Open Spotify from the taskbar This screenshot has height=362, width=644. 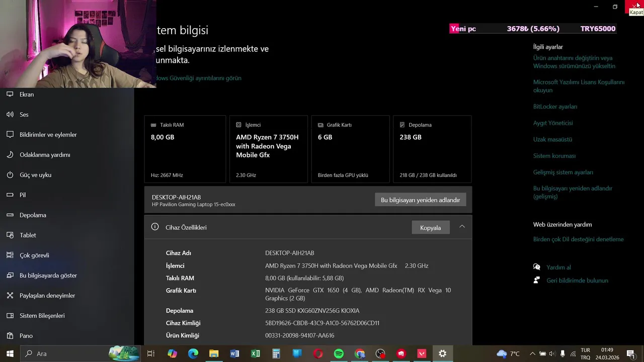(339, 353)
